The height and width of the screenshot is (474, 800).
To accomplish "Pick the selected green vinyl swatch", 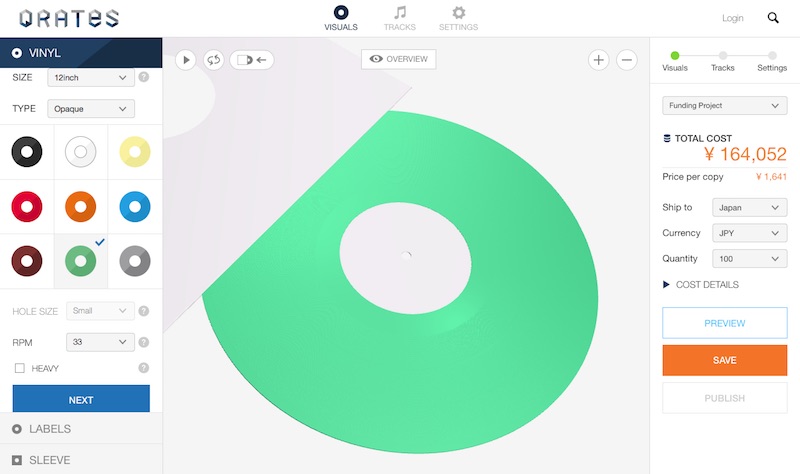I will 81,261.
